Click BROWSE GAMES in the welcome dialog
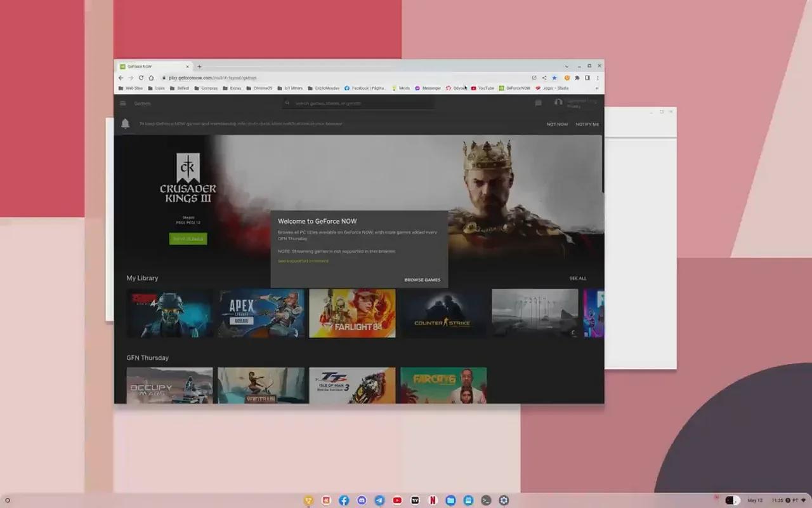This screenshot has width=812, height=508. (x=422, y=280)
